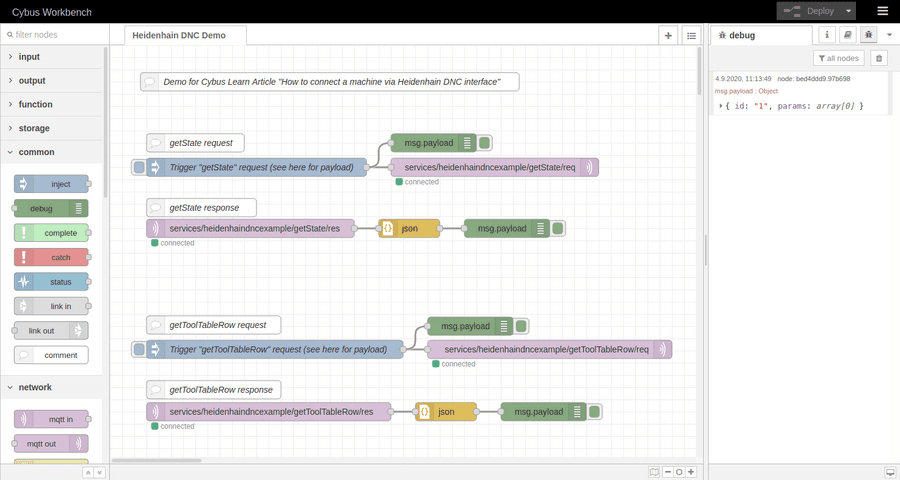Open the hamburger main menu
Screen dimensions: 900x480
coord(882,11)
